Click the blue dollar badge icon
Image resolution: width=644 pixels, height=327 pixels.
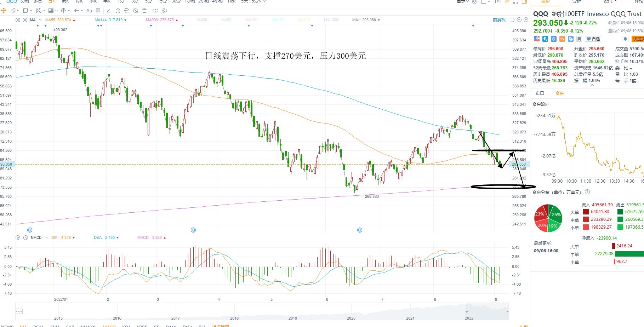[554, 39]
